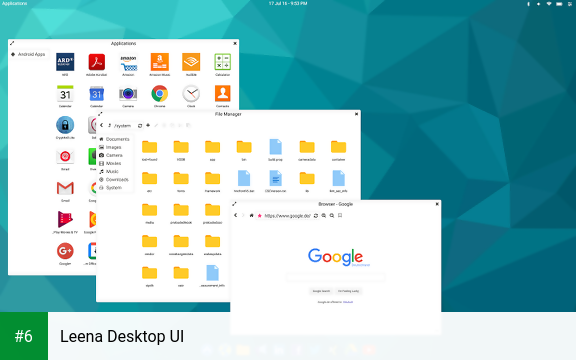Open the lost+found folder
Screen dimensions: 576x360
150,147
